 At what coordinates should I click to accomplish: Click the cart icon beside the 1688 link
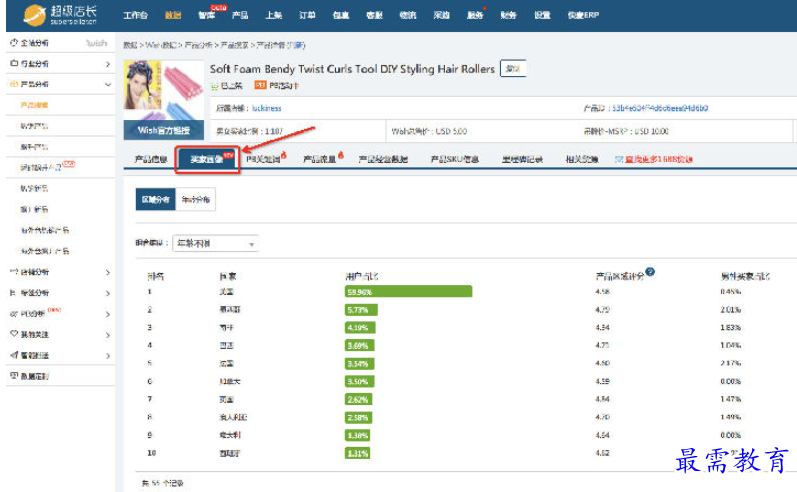(x=619, y=159)
